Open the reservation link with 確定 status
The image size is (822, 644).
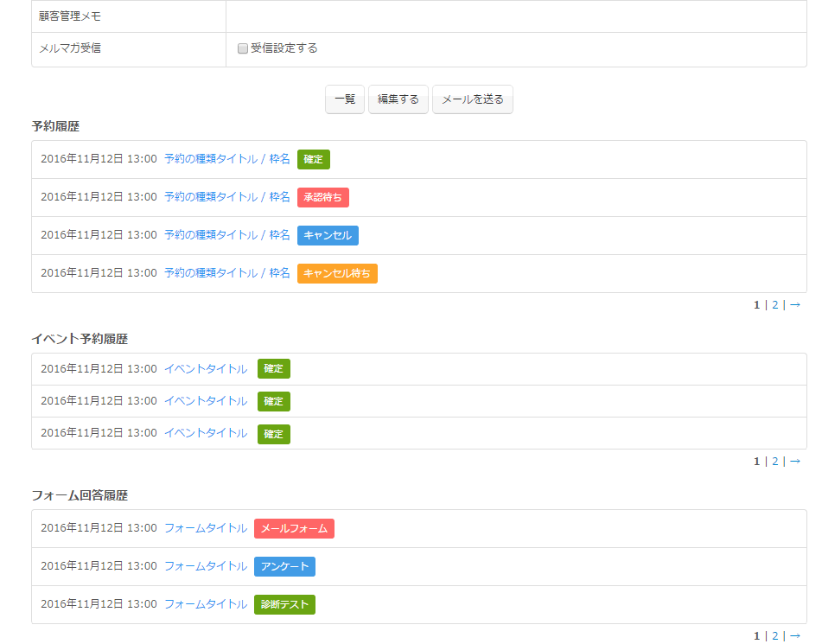pyautogui.click(x=226, y=159)
